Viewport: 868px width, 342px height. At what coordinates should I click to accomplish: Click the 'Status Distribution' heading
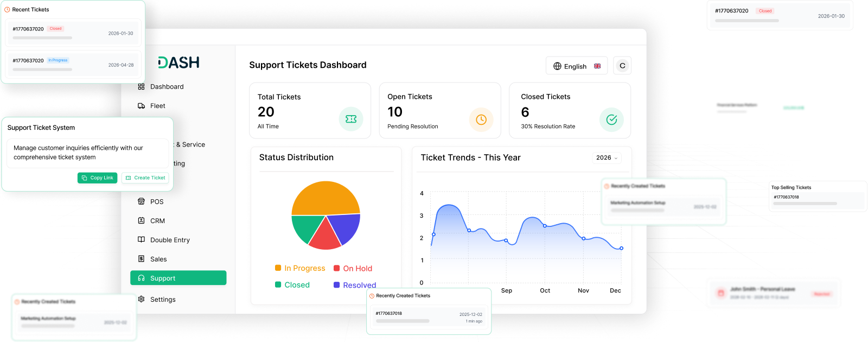[296, 157]
